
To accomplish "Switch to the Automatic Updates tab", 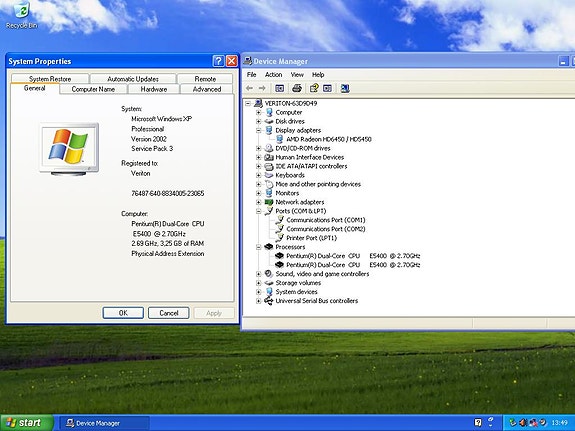I will [133, 78].
